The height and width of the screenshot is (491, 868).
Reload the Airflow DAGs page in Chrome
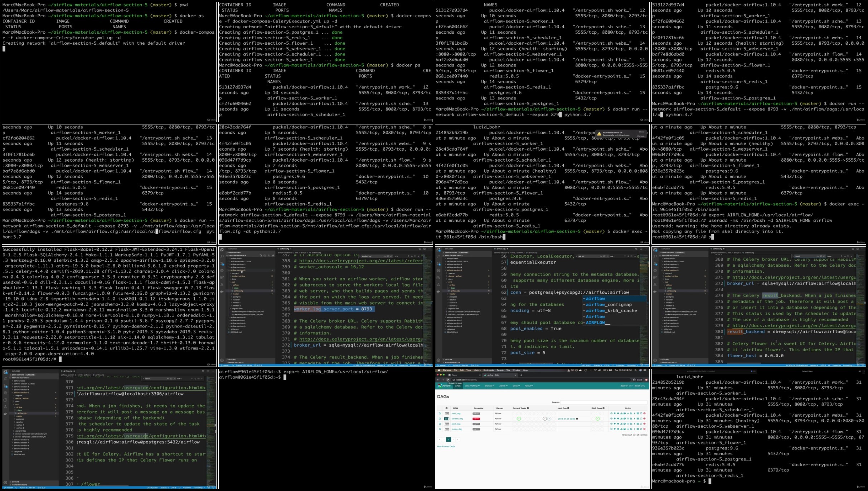coord(448,380)
